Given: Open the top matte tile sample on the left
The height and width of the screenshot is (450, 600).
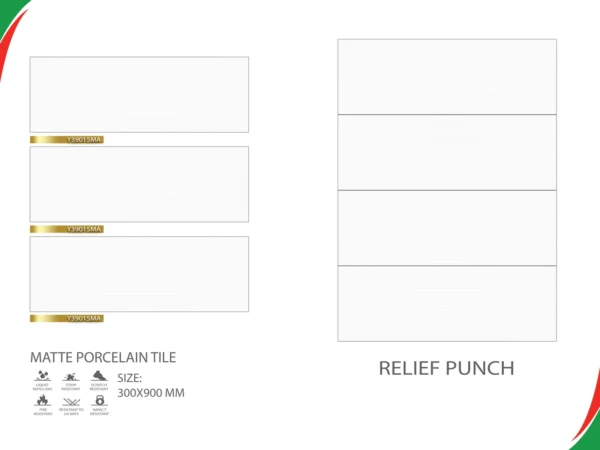Looking at the screenshot, I should (x=139, y=95).
